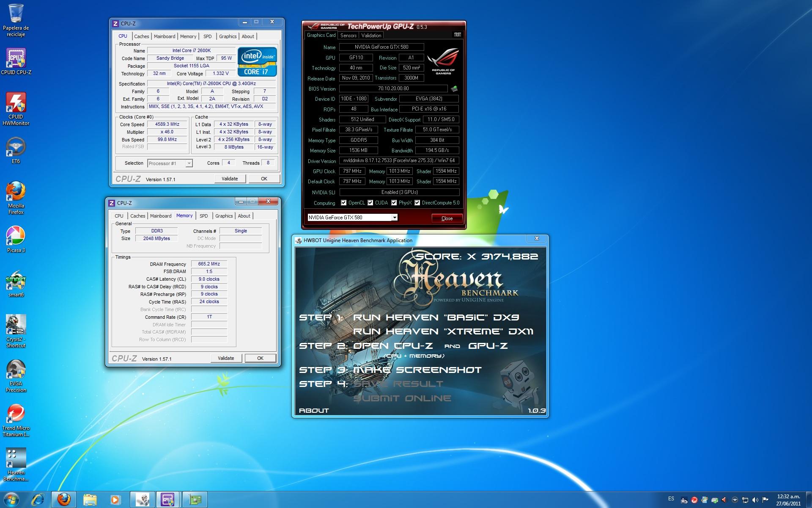Click the Core Voltage value 1.332 V
The height and width of the screenshot is (508, 812).
[x=220, y=74]
